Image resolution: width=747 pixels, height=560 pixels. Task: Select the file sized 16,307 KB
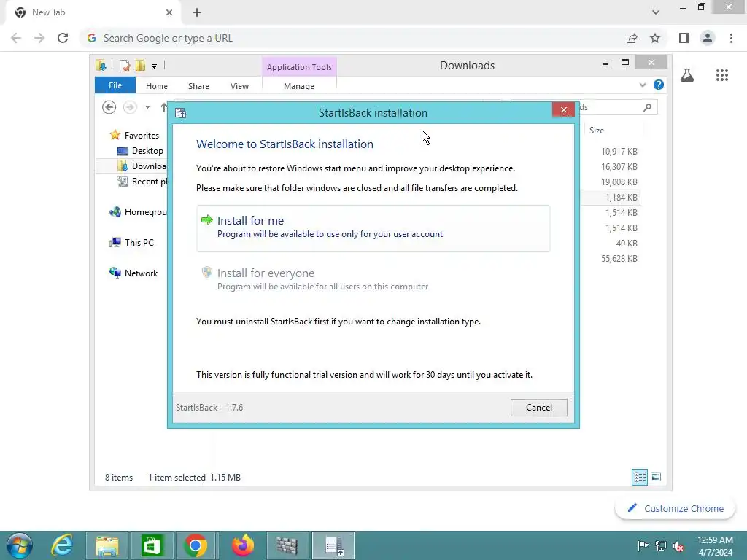point(619,167)
